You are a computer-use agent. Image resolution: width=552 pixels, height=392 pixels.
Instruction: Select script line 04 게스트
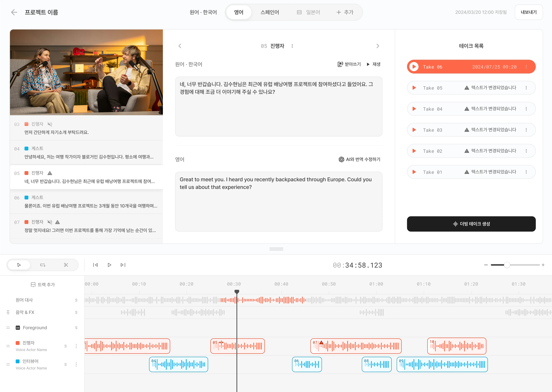86,153
